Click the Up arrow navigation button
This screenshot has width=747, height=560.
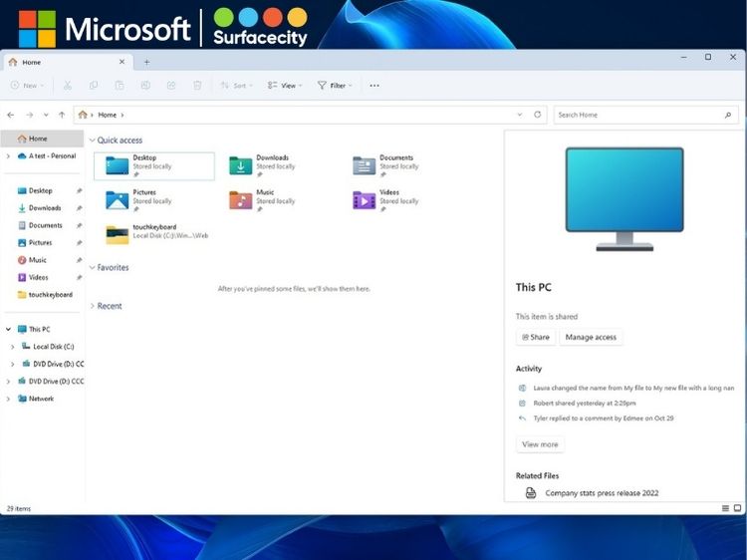(x=62, y=115)
